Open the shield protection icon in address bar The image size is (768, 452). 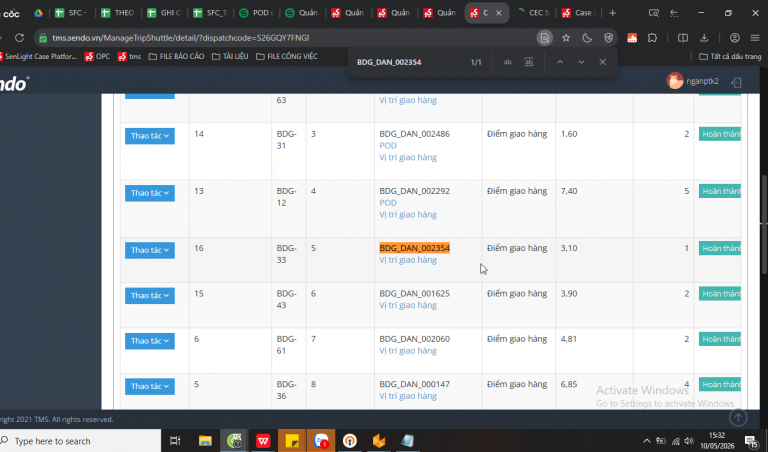tap(608, 38)
